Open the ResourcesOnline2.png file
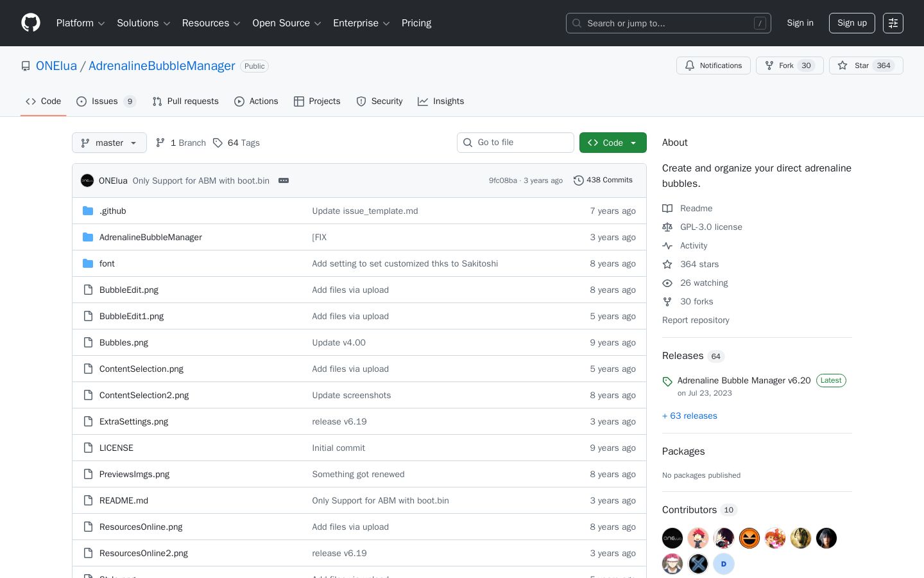 click(x=144, y=553)
